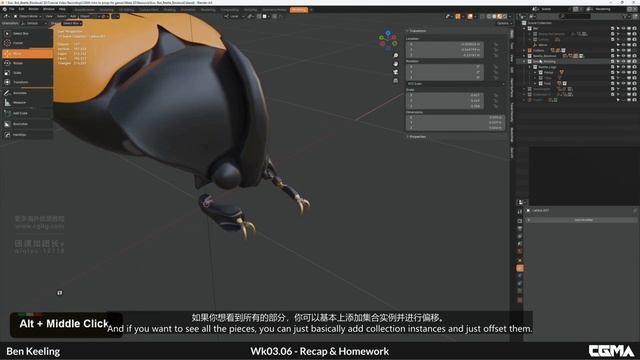Hide the Beetle Legs collection with its eye
Viewport: 640px width, 360px height.
pyautogui.click(x=623, y=67)
